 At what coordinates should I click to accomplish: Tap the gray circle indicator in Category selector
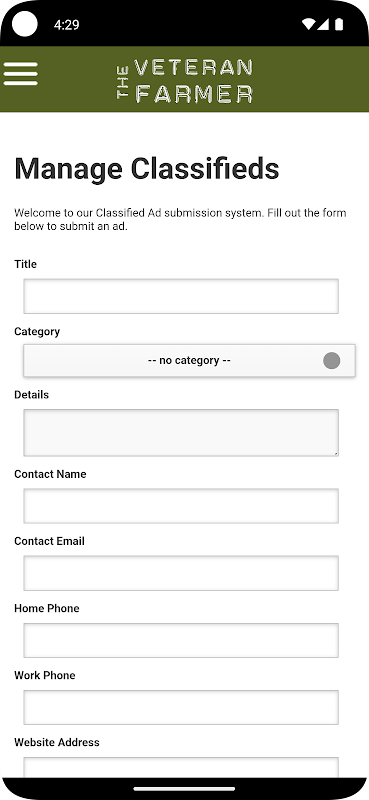[x=332, y=361]
